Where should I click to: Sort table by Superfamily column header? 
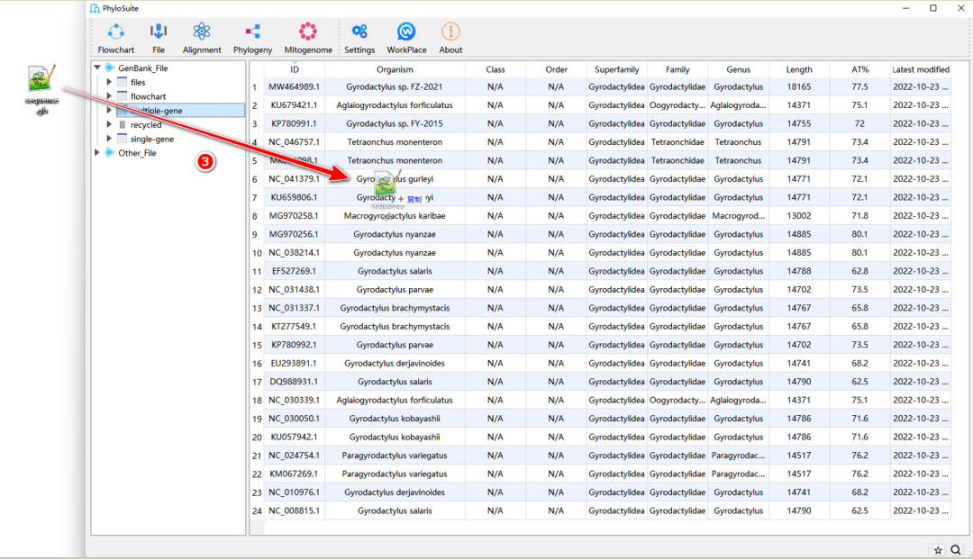(617, 69)
